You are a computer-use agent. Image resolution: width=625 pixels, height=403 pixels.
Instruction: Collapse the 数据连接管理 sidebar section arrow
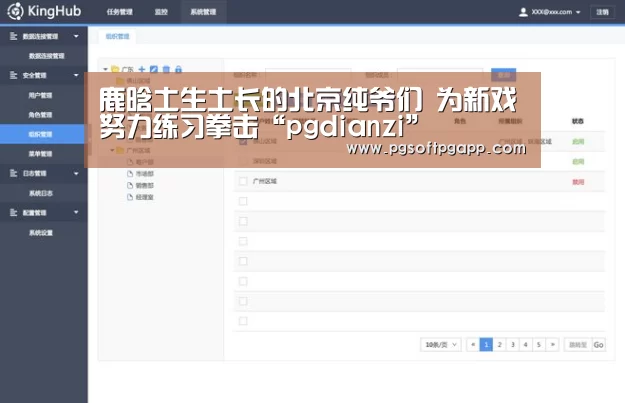pos(76,36)
